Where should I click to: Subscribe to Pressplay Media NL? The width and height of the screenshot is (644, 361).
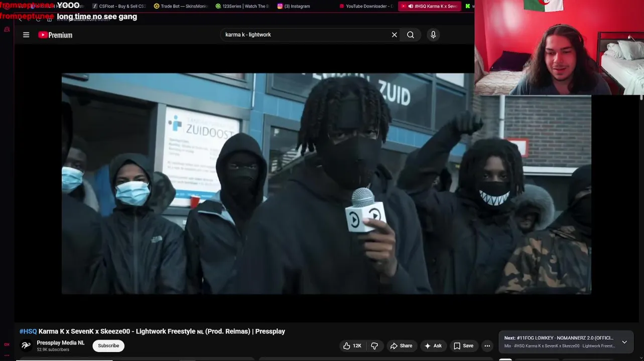108,346
